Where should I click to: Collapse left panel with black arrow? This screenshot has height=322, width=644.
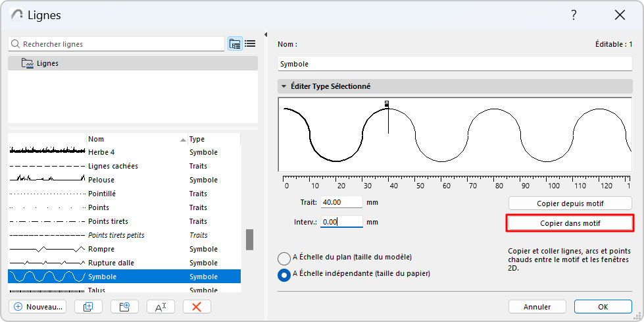266,35
